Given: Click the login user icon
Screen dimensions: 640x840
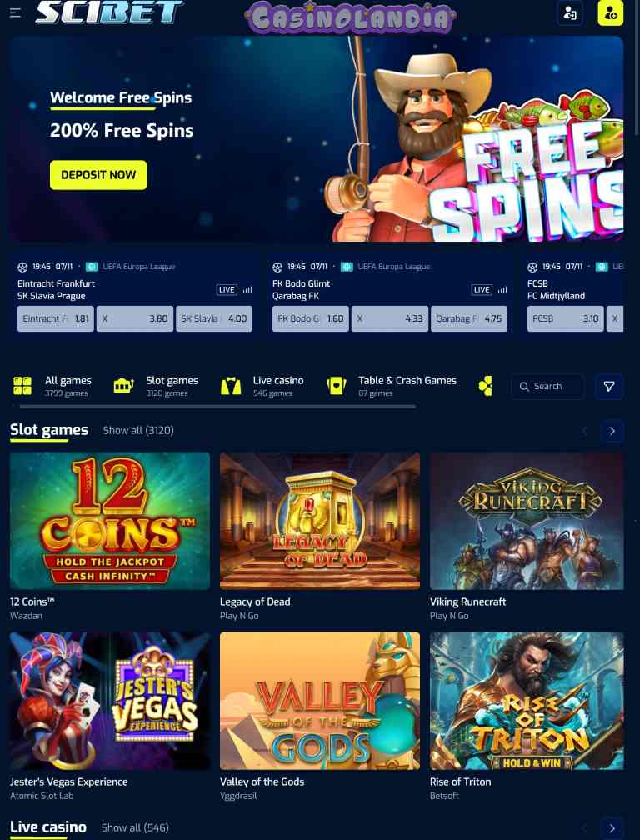Looking at the screenshot, I should 570,12.
